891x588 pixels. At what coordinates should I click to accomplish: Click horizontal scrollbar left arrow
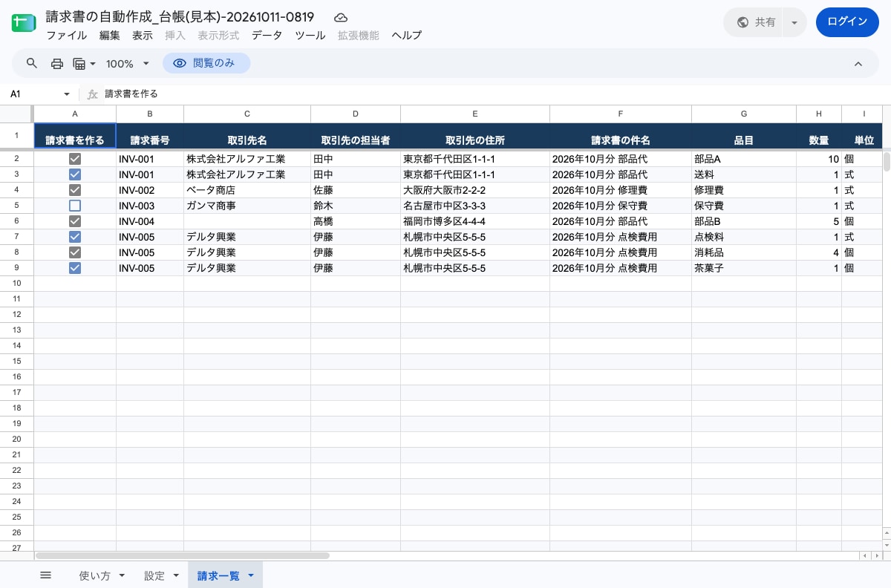[x=864, y=555]
